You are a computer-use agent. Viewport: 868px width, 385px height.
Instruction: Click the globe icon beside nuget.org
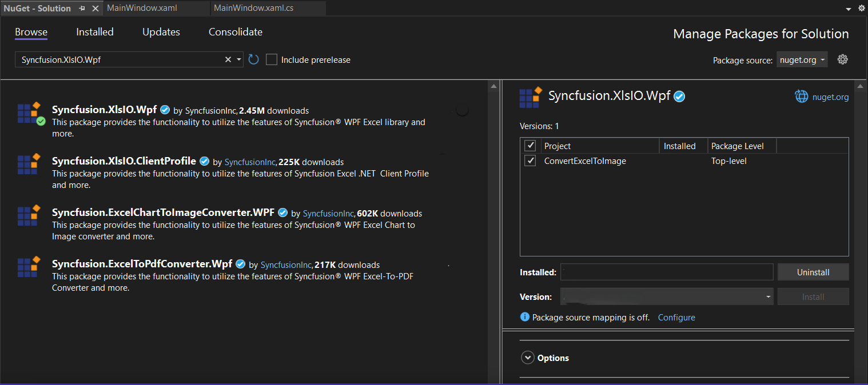[x=801, y=96]
